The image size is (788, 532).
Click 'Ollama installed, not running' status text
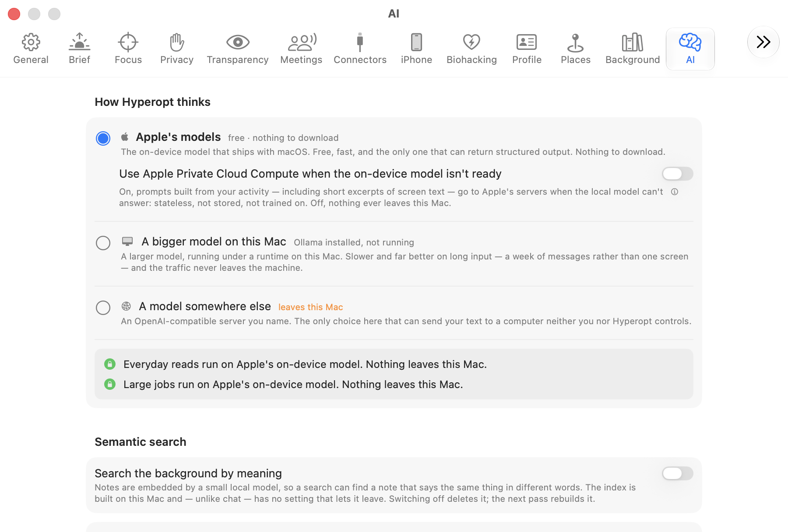(354, 242)
